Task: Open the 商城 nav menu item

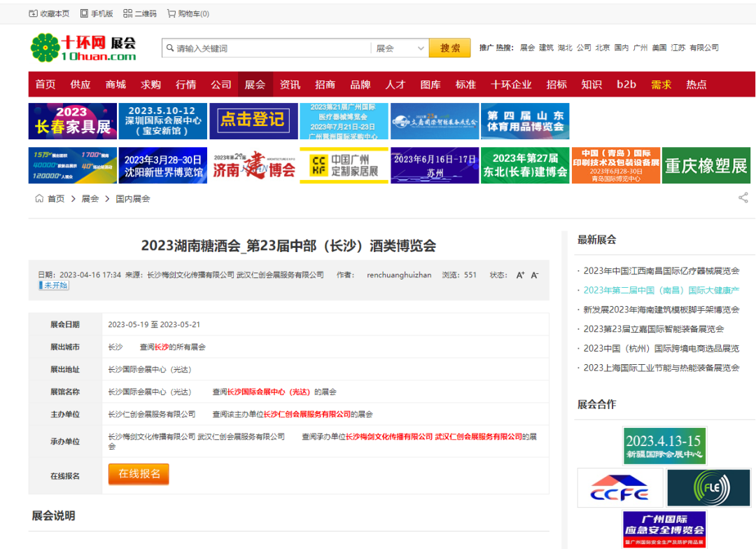Action: click(x=115, y=85)
